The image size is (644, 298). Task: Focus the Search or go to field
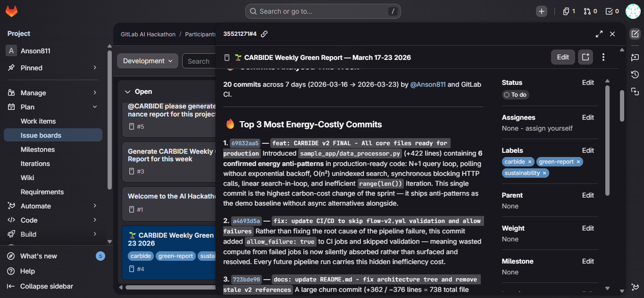pos(323,11)
